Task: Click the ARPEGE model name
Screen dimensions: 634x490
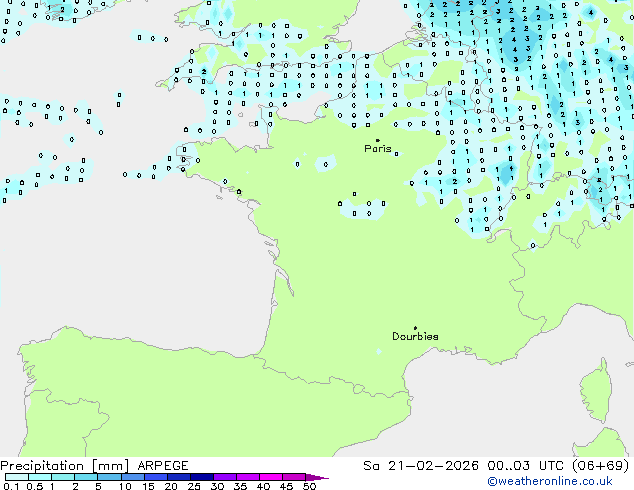Action: pos(163,466)
